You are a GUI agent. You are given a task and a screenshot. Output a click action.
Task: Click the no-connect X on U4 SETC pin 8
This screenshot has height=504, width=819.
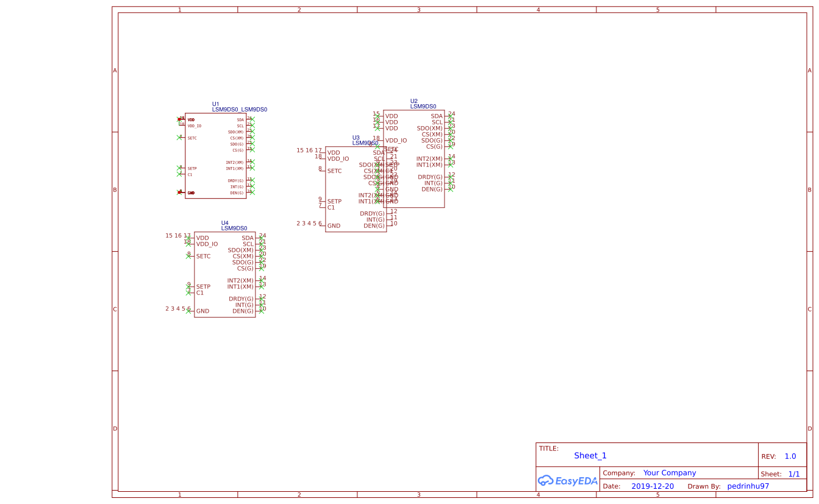click(188, 256)
